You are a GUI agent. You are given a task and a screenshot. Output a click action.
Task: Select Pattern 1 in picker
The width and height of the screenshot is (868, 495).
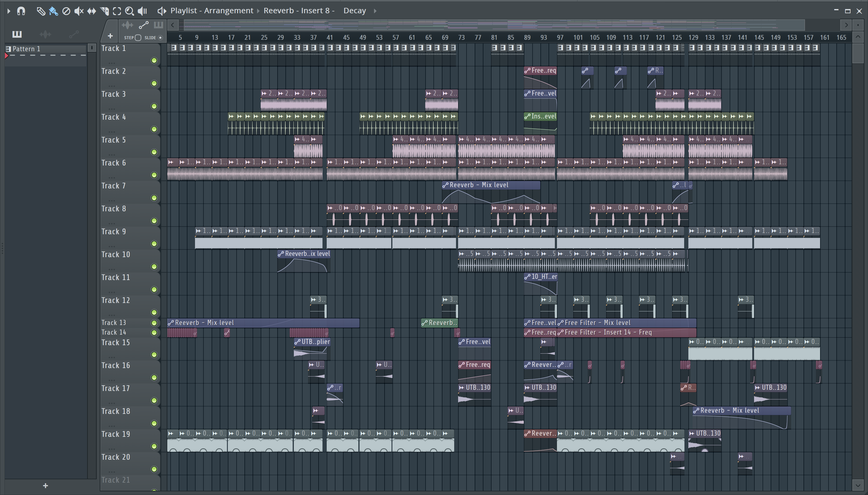point(46,49)
